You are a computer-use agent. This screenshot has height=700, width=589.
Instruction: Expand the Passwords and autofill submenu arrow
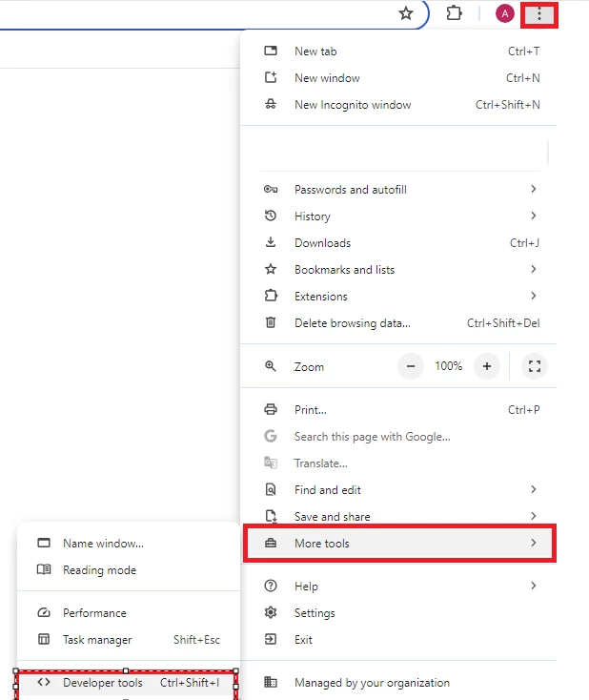533,189
